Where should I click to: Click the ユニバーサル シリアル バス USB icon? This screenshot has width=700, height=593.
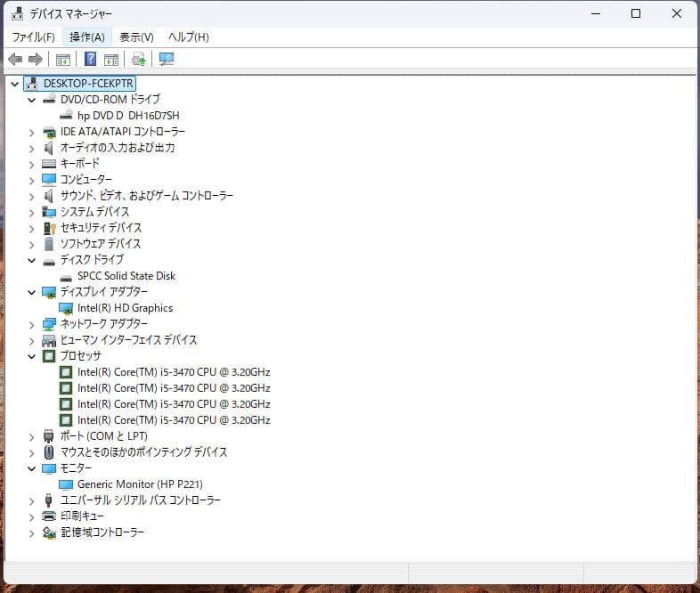pyautogui.click(x=49, y=500)
